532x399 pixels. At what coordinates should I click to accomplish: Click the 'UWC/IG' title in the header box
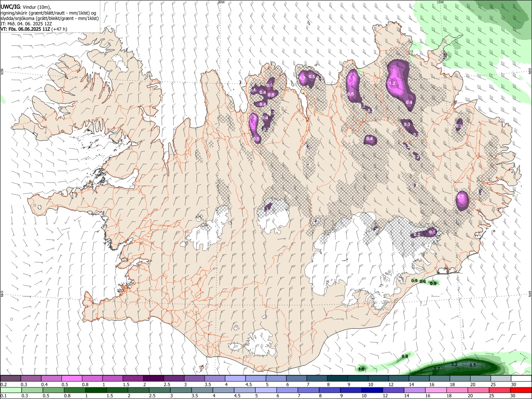click(10, 6)
